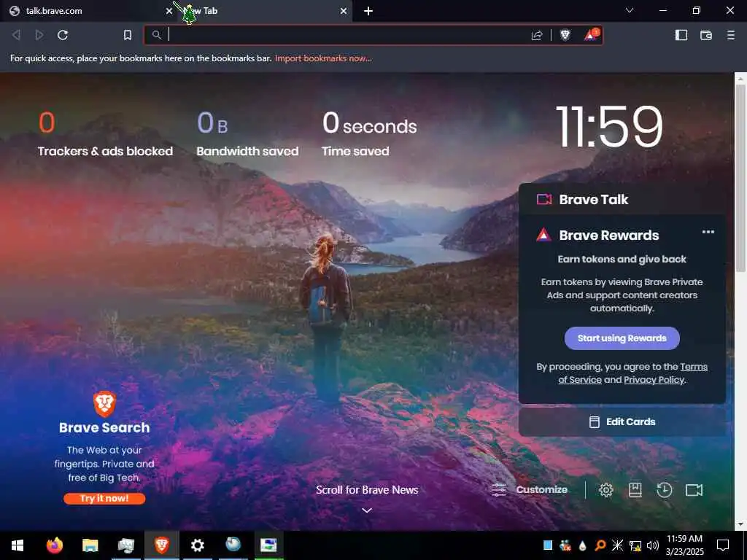747x560 pixels.
Task: Click Edit Cards button
Action: pos(622,422)
